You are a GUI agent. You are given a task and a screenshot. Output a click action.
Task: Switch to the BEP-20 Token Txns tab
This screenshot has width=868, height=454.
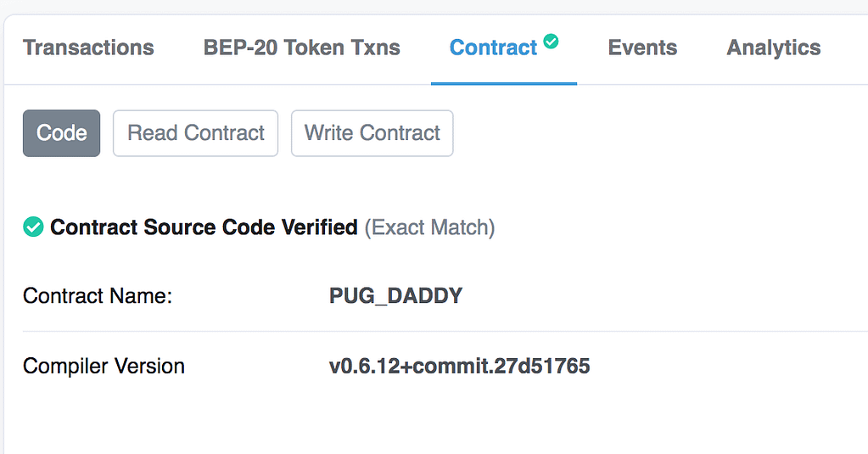pyautogui.click(x=302, y=48)
